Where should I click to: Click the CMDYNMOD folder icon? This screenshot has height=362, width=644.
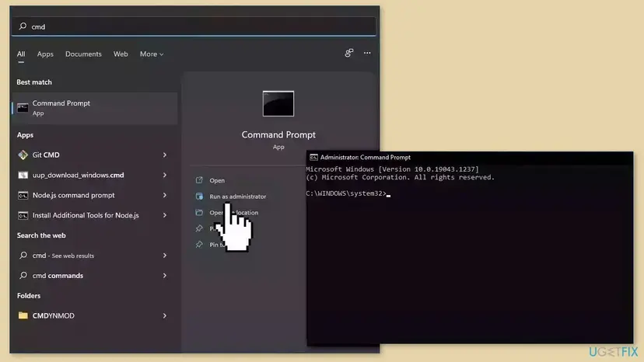23,315
